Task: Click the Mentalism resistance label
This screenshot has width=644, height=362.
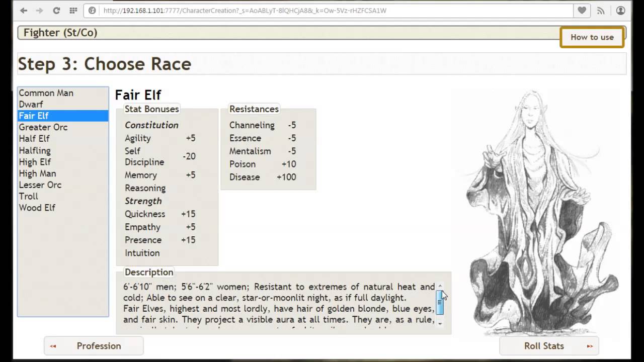Action: click(x=250, y=151)
